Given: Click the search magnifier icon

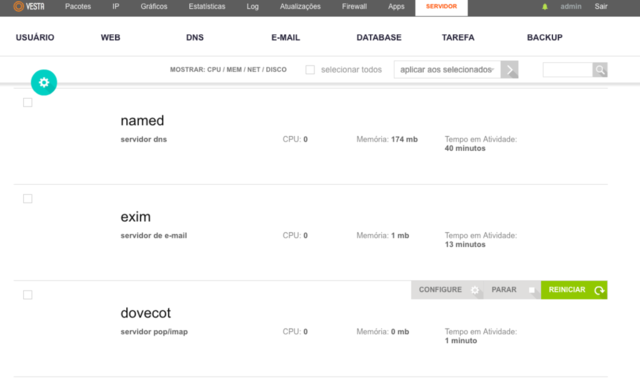Looking at the screenshot, I should pyautogui.click(x=600, y=70).
